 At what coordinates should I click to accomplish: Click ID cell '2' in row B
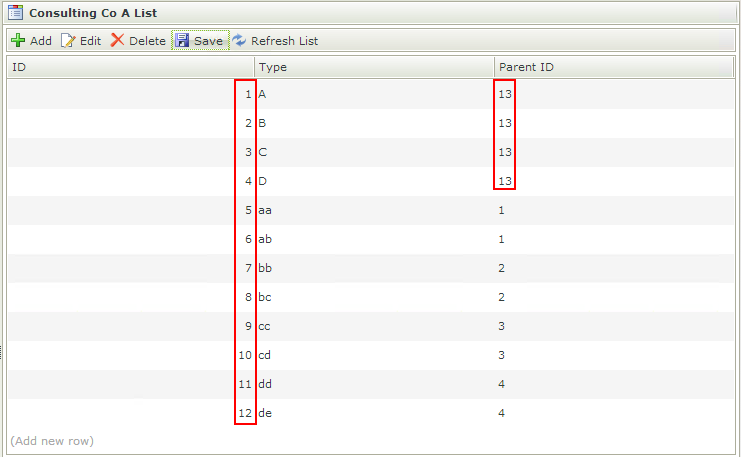[248, 123]
